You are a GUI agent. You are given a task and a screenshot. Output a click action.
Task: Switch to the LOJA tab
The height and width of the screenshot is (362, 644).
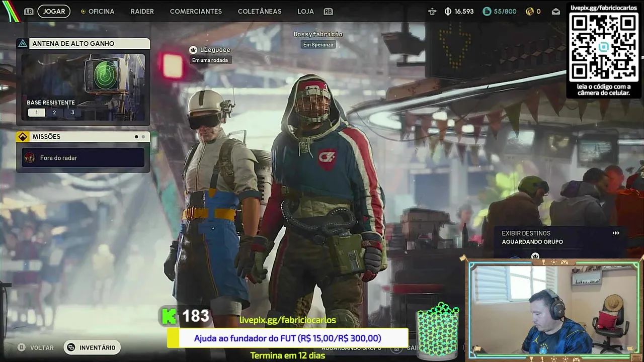point(305,11)
